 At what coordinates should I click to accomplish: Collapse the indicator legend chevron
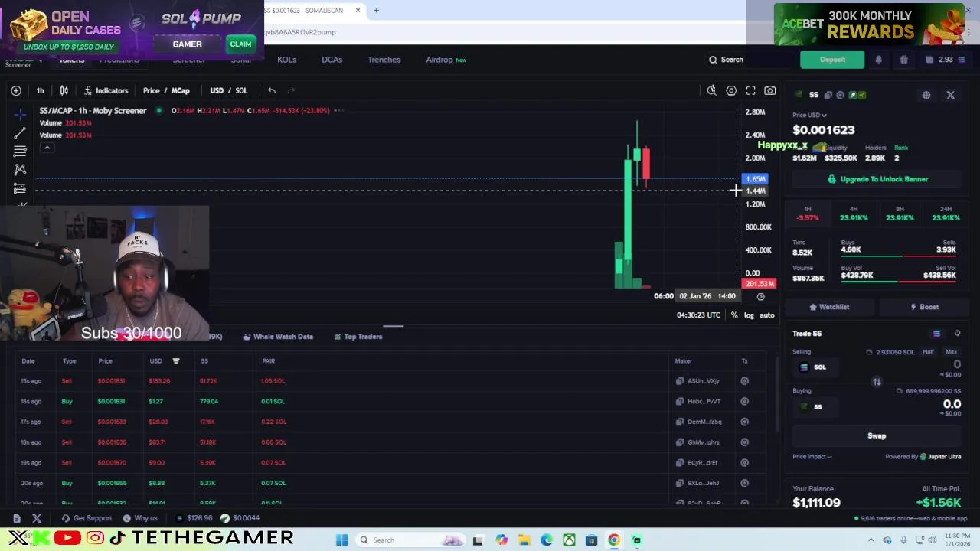(x=47, y=148)
